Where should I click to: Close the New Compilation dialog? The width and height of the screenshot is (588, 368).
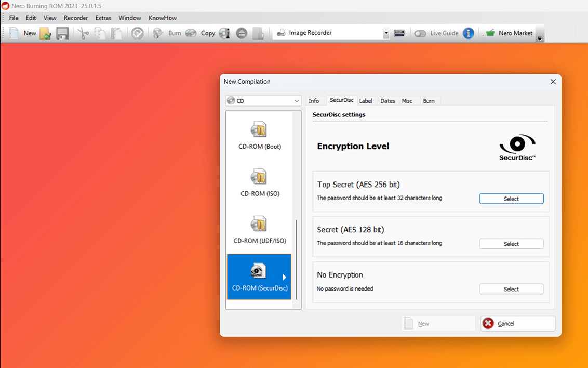coord(553,82)
